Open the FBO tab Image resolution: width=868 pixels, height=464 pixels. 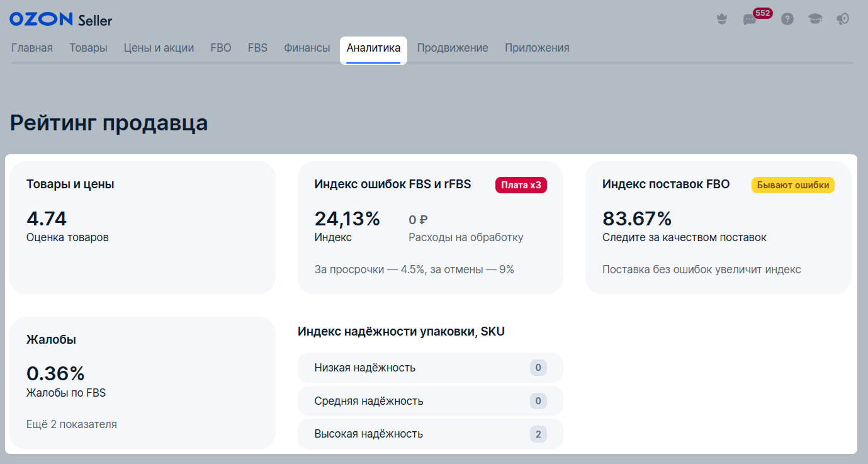221,48
